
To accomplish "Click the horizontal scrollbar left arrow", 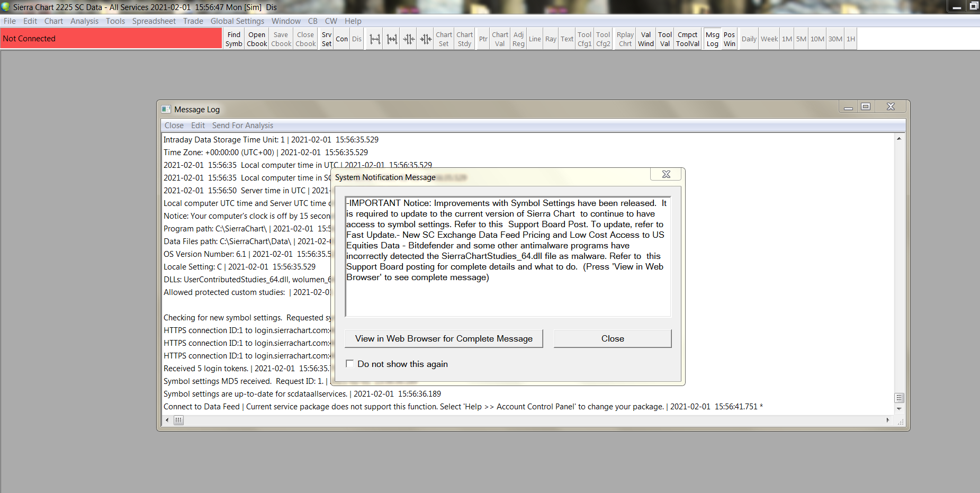I will pos(167,420).
